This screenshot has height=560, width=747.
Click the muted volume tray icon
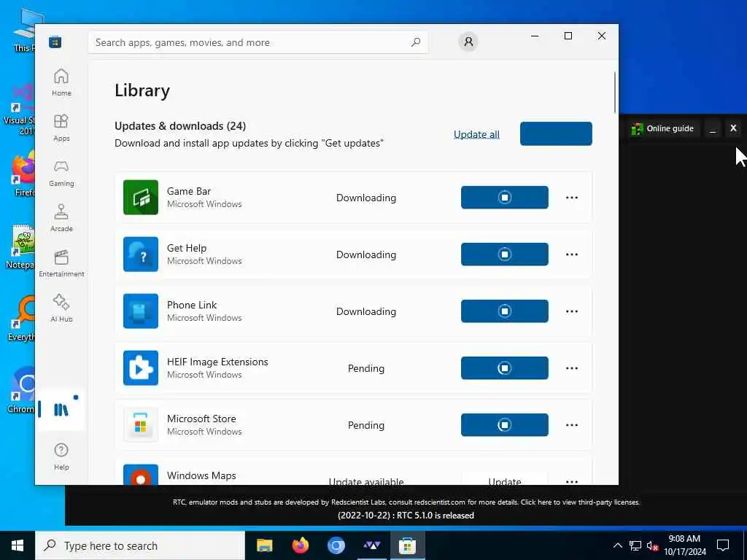point(653,545)
